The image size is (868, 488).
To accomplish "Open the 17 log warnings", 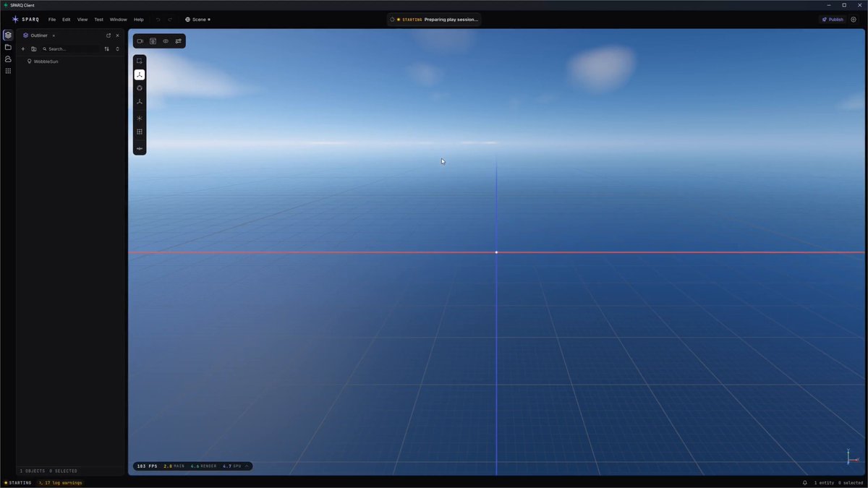I will pyautogui.click(x=61, y=482).
